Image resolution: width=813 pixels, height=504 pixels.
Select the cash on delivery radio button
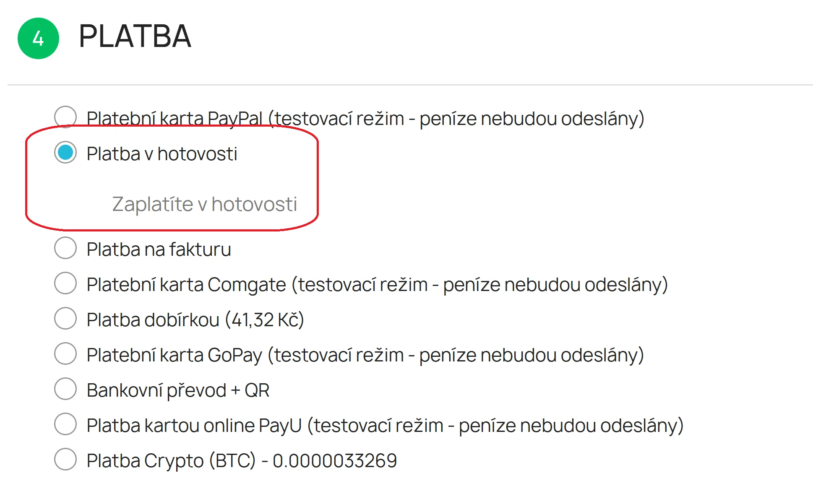65,318
